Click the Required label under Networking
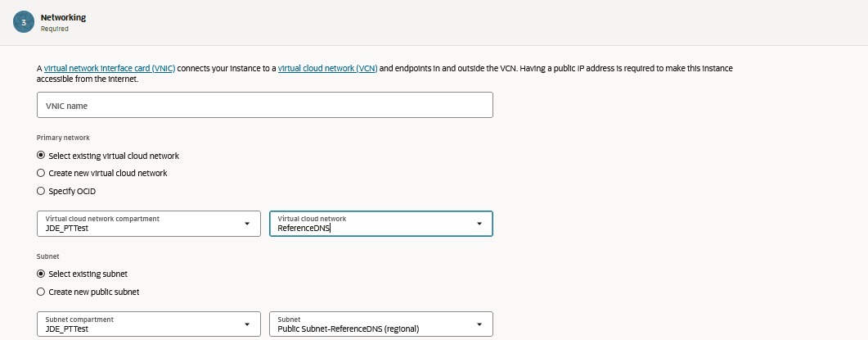The width and height of the screenshot is (868, 340). pyautogui.click(x=54, y=29)
